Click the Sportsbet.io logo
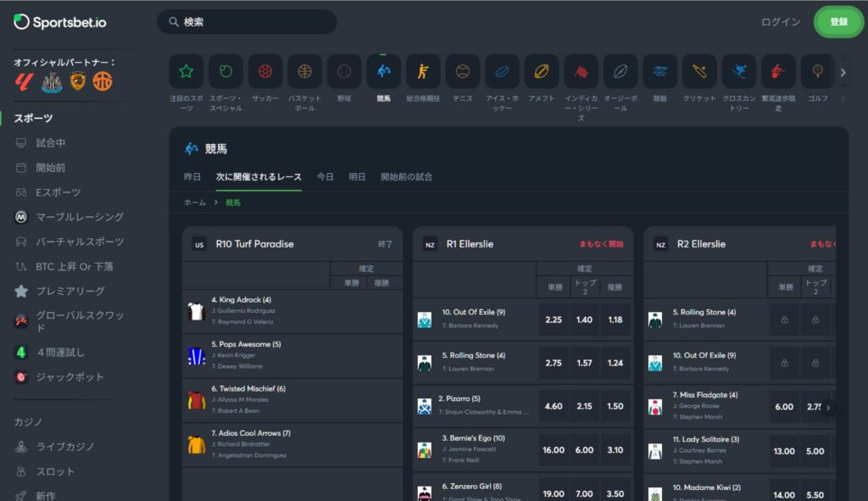 [60, 22]
